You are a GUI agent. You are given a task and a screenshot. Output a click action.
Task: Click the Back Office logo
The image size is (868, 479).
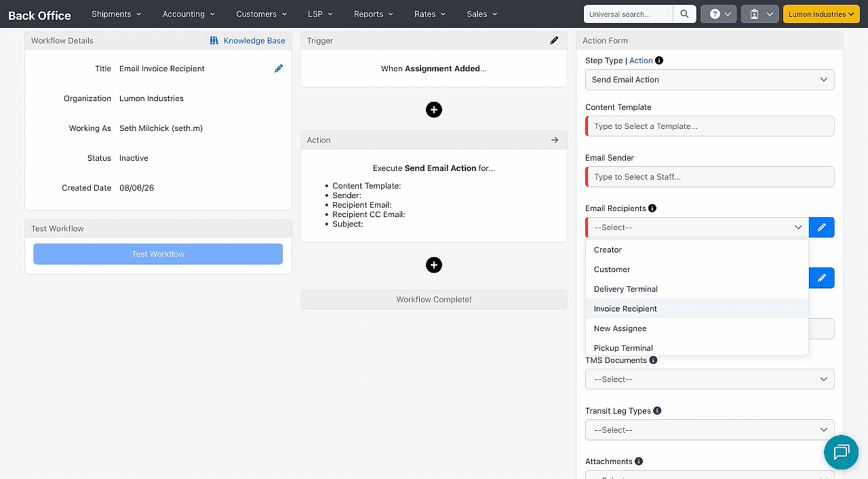[39, 15]
